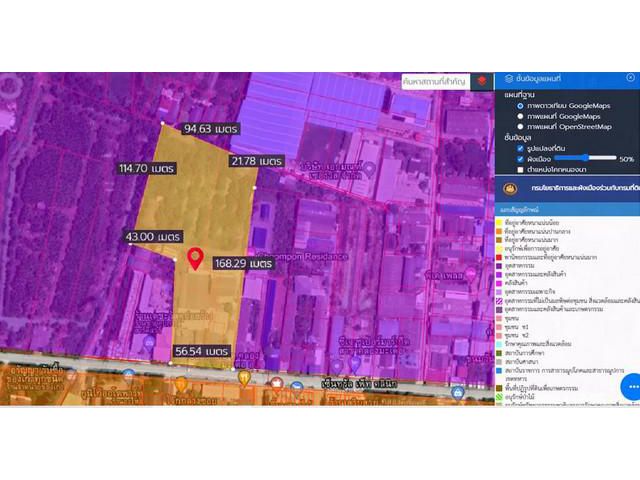Click the red location pin marker
Image resolution: width=640 pixels, height=480 pixels.
click(195, 258)
